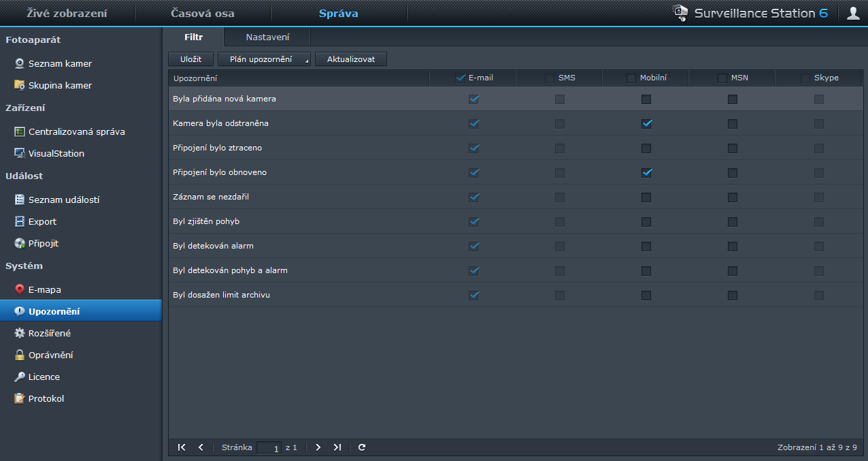Screen dimensions: 868x461
Task: Go to previous page arrow
Action: 201,447
